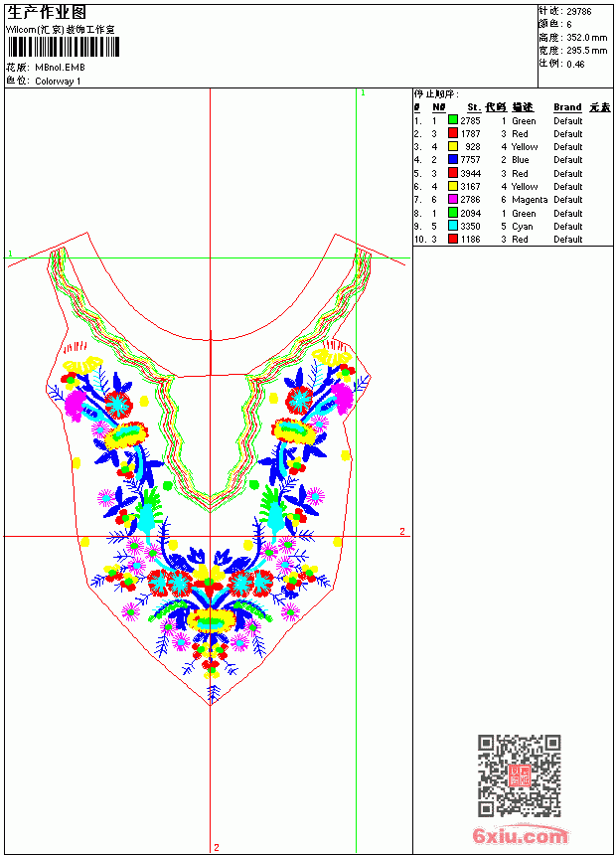This screenshot has height=855, width=616.
Task: Click the barcode under the studio name
Action: (63, 47)
